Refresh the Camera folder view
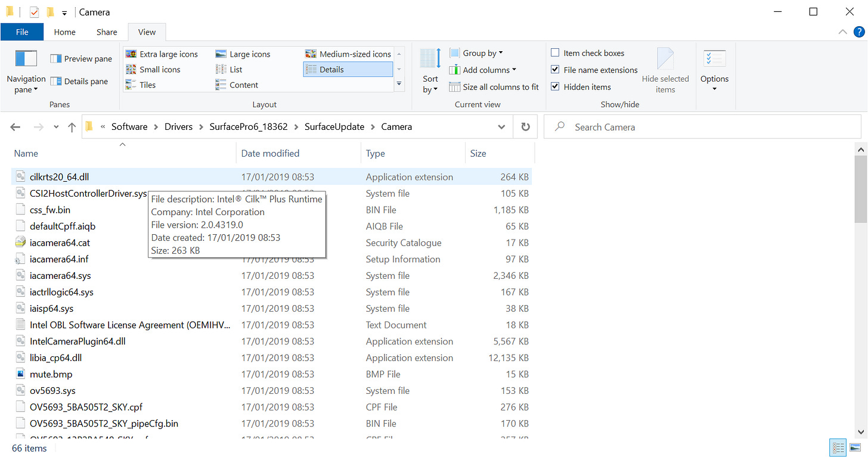 (525, 127)
